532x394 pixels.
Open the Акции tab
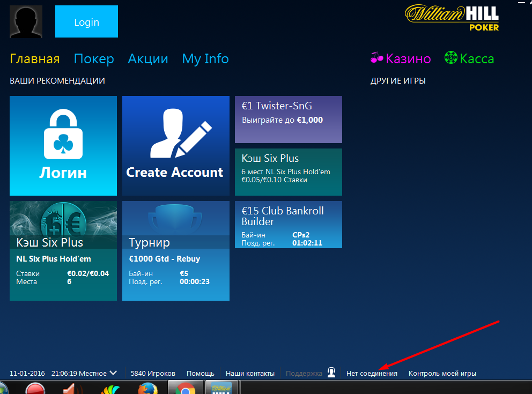(x=148, y=58)
